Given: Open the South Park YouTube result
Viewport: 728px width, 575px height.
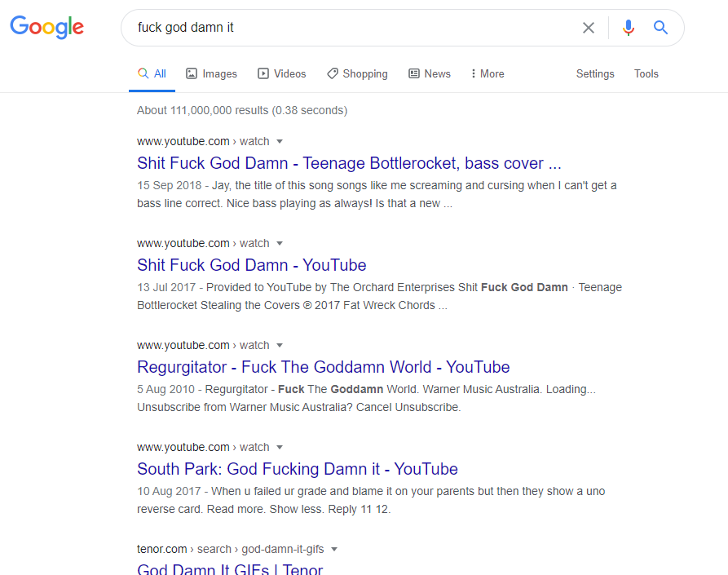Looking at the screenshot, I should [x=297, y=469].
